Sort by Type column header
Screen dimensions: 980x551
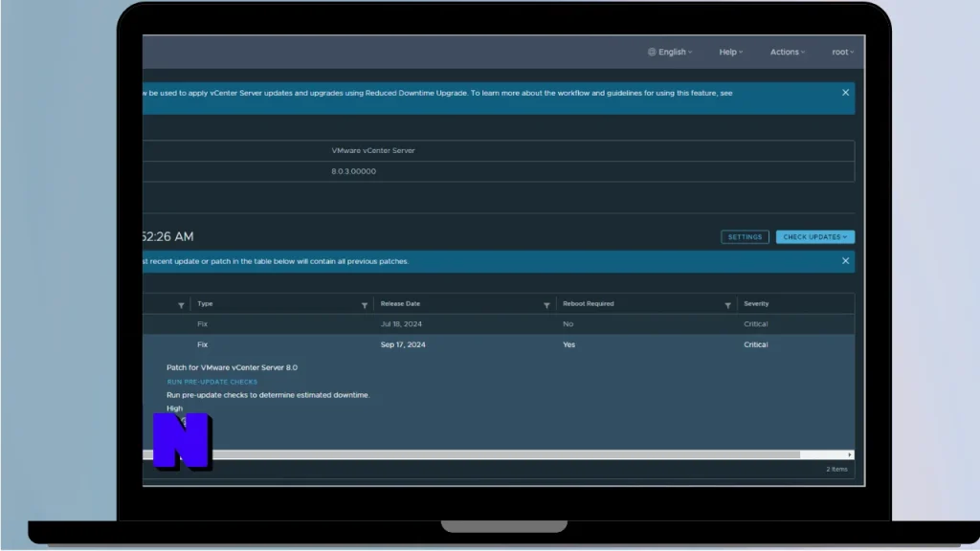tap(205, 303)
